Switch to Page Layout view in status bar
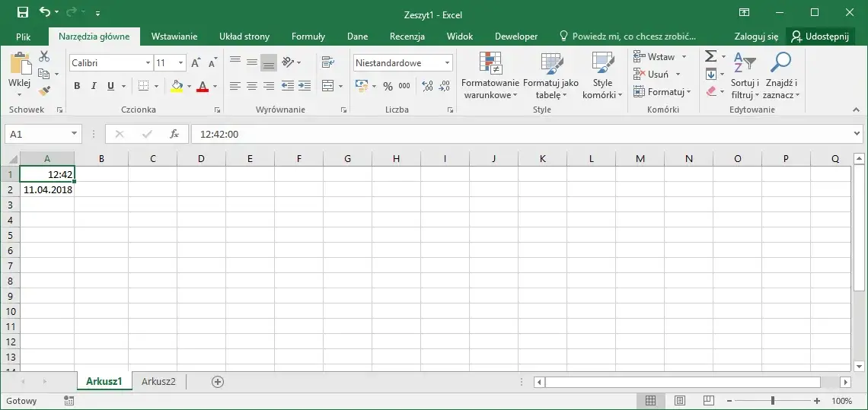The height and width of the screenshot is (410, 868). 680,401
